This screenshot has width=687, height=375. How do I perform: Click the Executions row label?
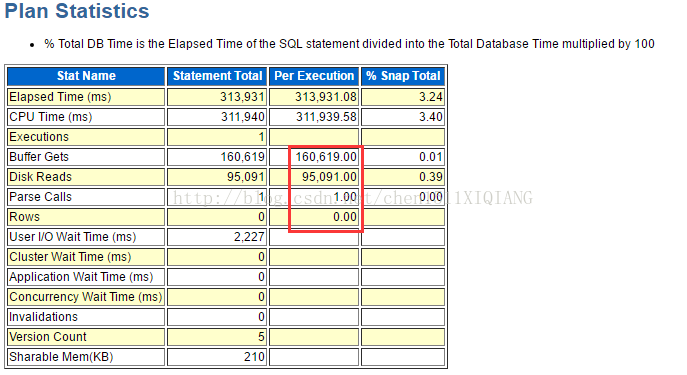(39, 137)
